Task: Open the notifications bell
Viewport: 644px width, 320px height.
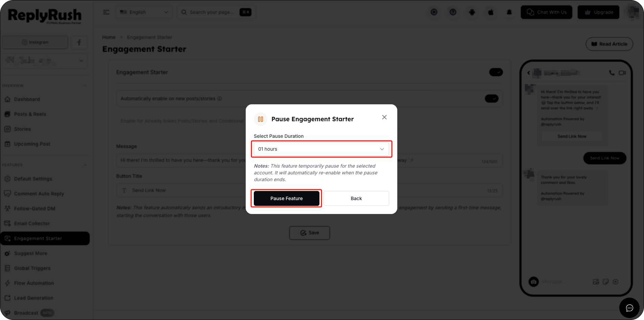Action: (509, 12)
